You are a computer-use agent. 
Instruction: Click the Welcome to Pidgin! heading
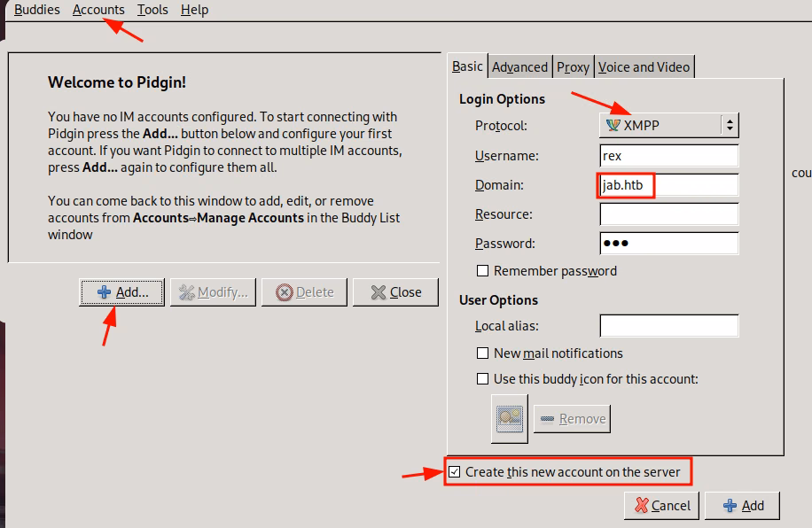click(117, 82)
